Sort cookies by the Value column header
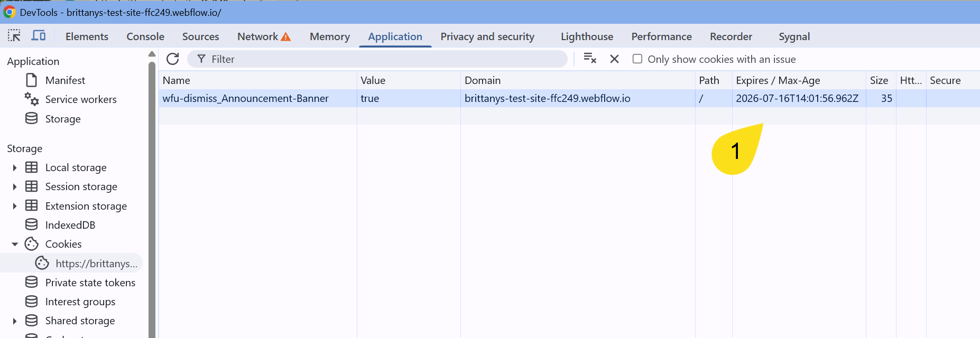The width and height of the screenshot is (980, 338). coord(409,80)
